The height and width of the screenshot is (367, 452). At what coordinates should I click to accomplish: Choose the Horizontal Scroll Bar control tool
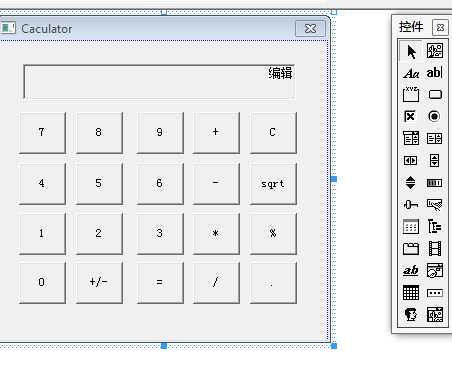click(411, 161)
